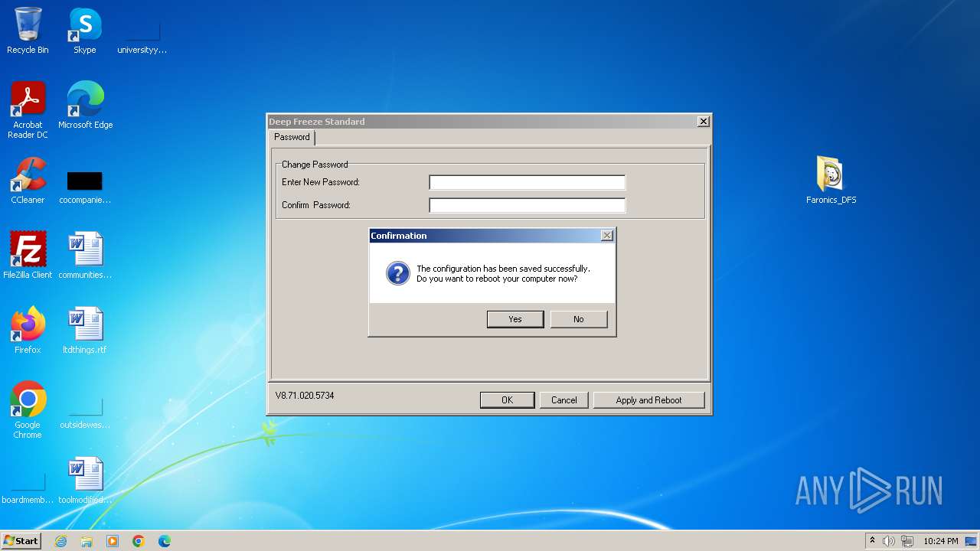The width and height of the screenshot is (980, 551).
Task: Select the Password tab
Action: 292,137
